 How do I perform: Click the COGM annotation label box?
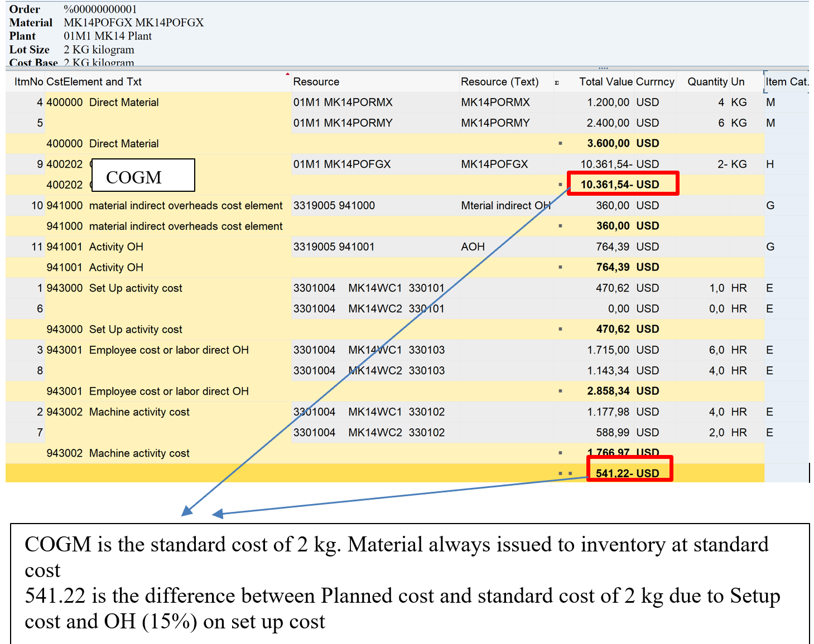(x=143, y=176)
